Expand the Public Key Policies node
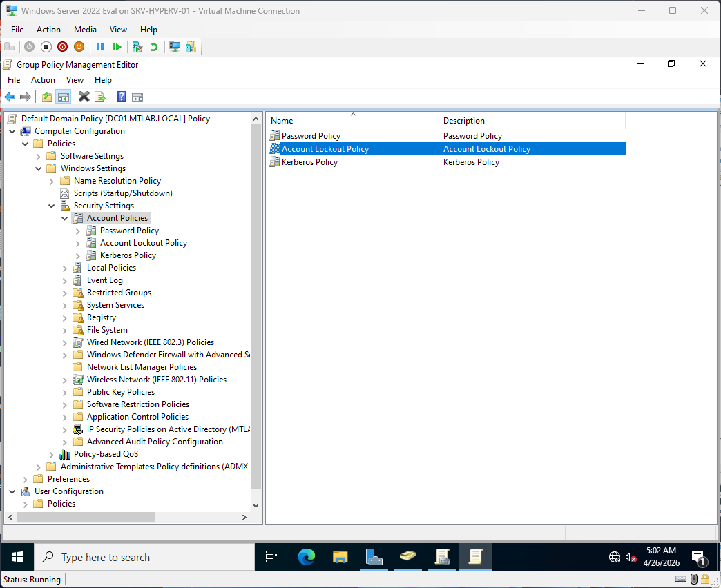 coord(65,392)
